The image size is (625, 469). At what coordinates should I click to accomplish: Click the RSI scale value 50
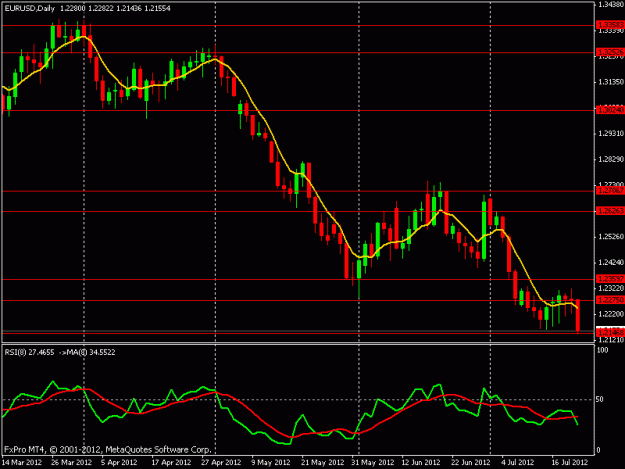[601, 399]
